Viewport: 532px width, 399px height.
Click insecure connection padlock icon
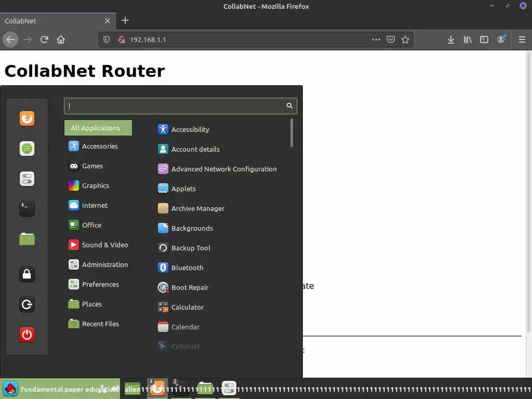pos(122,39)
